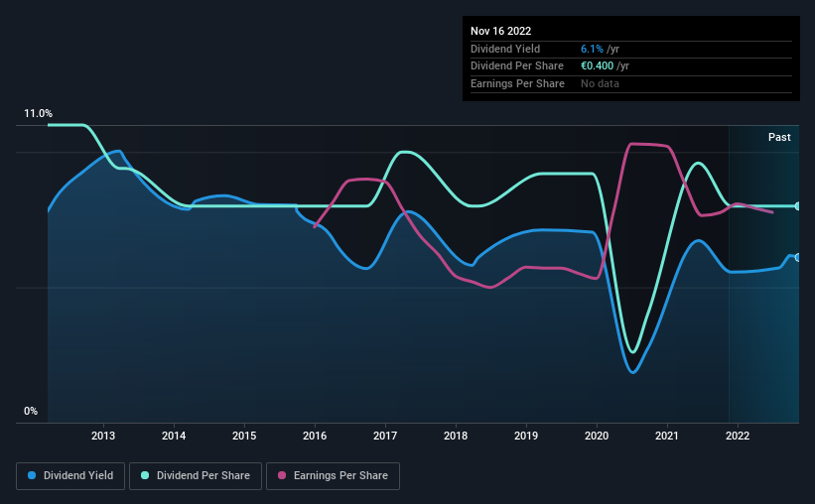815x504 pixels.
Task: Click the pink Earnings Per Share legend dot
Action: click(282, 475)
